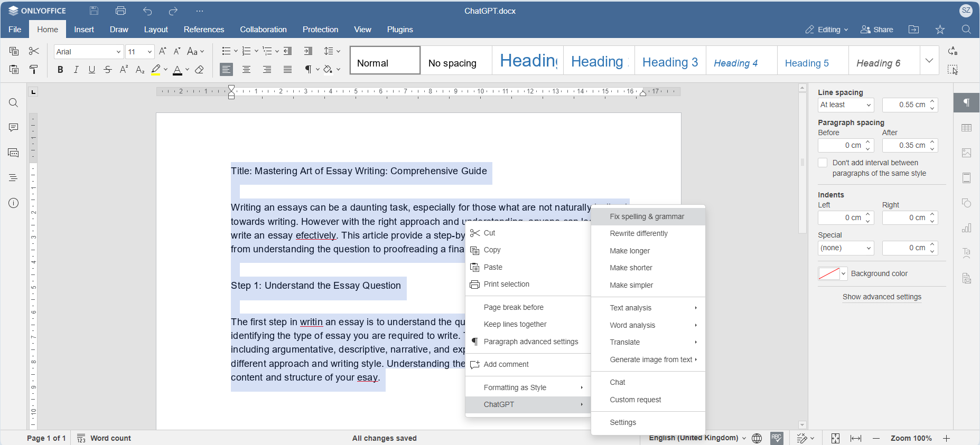
Task: Click Word count in status bar
Action: tap(104, 438)
